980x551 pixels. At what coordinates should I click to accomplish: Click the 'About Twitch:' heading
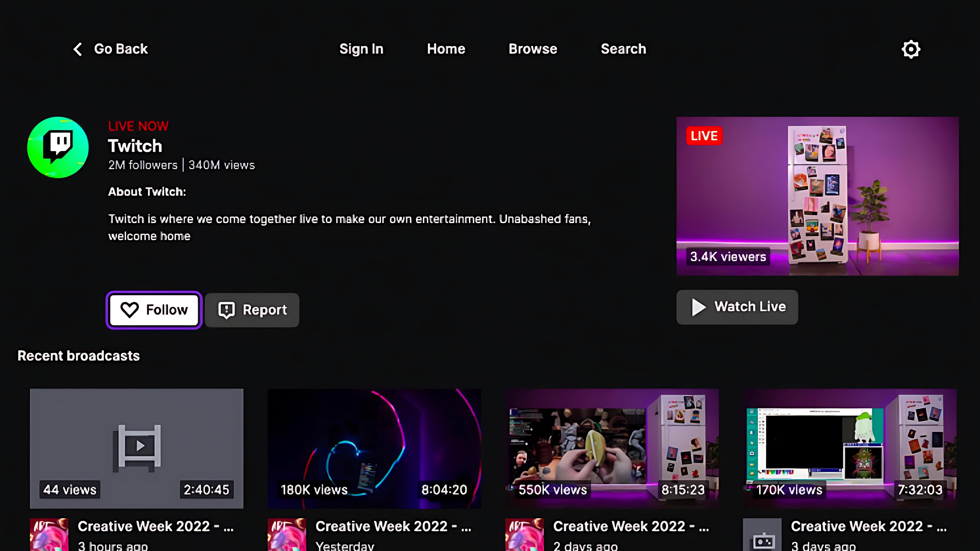click(x=147, y=192)
